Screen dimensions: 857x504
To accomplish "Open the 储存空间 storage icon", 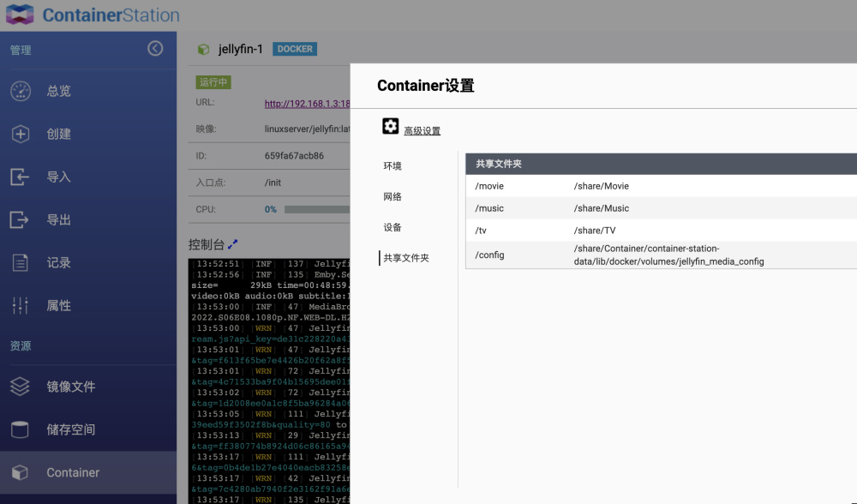I will tap(21, 429).
